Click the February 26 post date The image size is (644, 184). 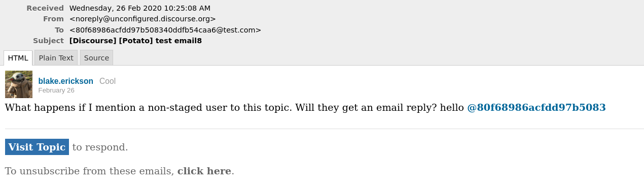point(56,90)
